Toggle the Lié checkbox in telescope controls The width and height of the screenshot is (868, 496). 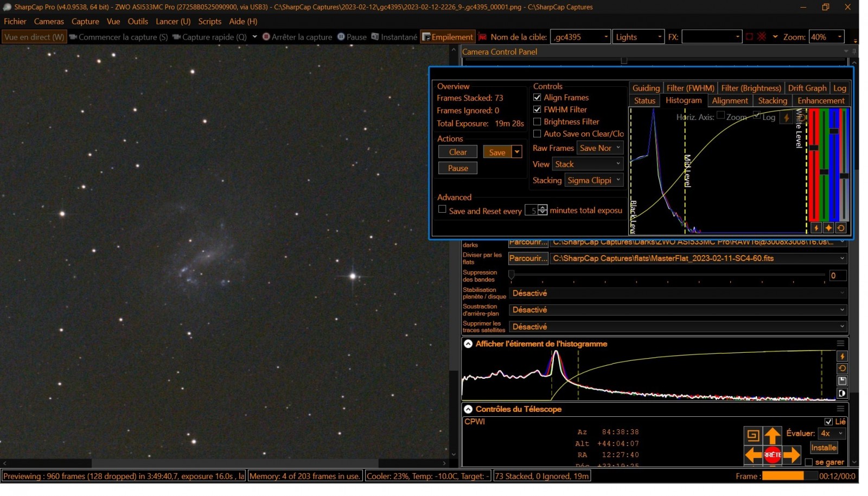pyautogui.click(x=828, y=422)
